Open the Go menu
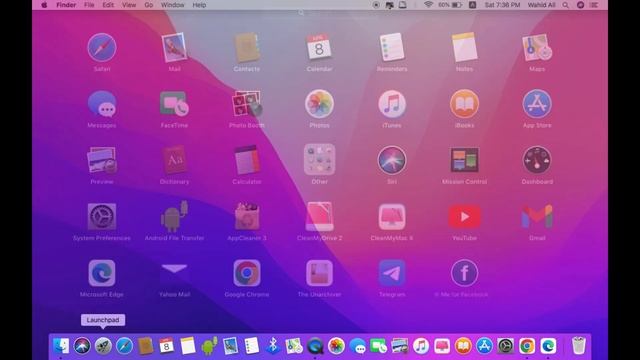This screenshot has width=640, height=360. point(149,5)
